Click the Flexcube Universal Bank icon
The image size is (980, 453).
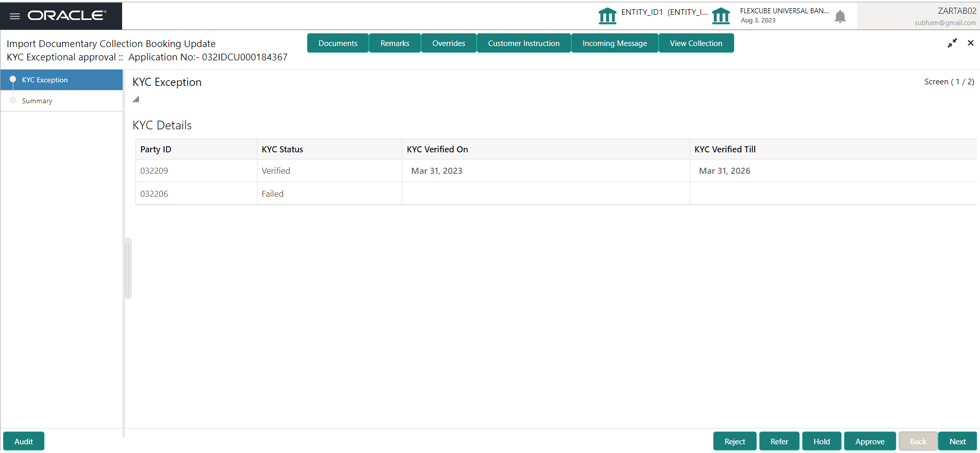[x=721, y=16]
